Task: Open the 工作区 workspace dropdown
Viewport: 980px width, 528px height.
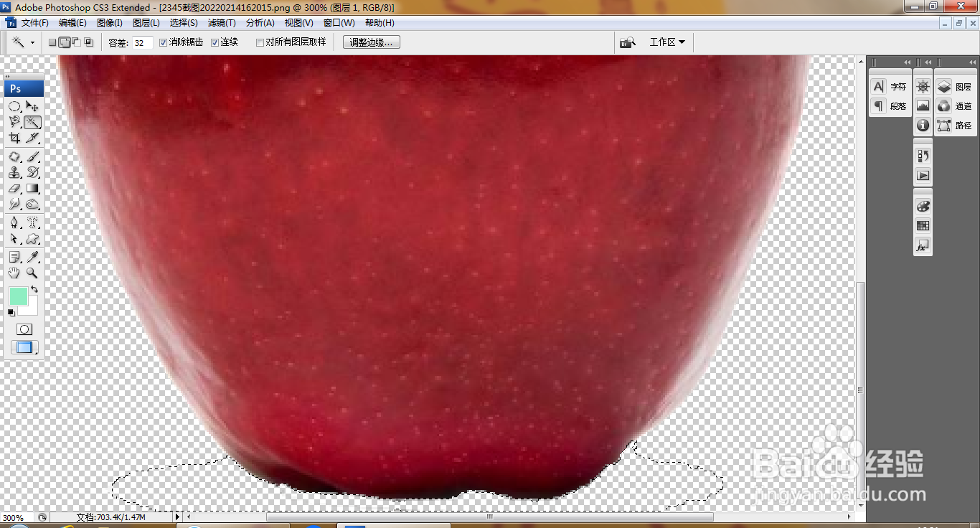Action: click(x=667, y=42)
